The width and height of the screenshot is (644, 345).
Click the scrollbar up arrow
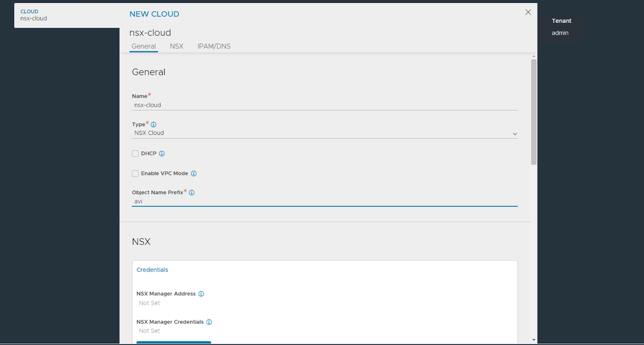click(x=534, y=56)
